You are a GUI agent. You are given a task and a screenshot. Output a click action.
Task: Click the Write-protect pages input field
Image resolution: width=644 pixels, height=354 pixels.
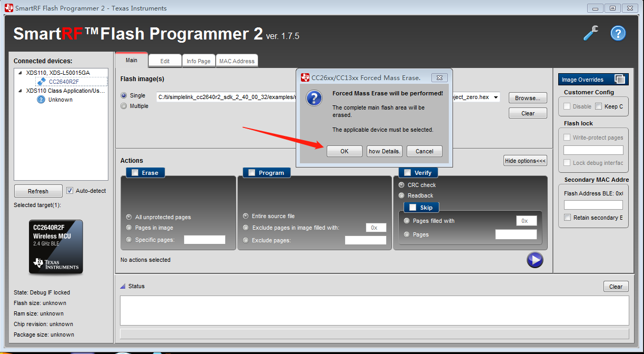[593, 150]
